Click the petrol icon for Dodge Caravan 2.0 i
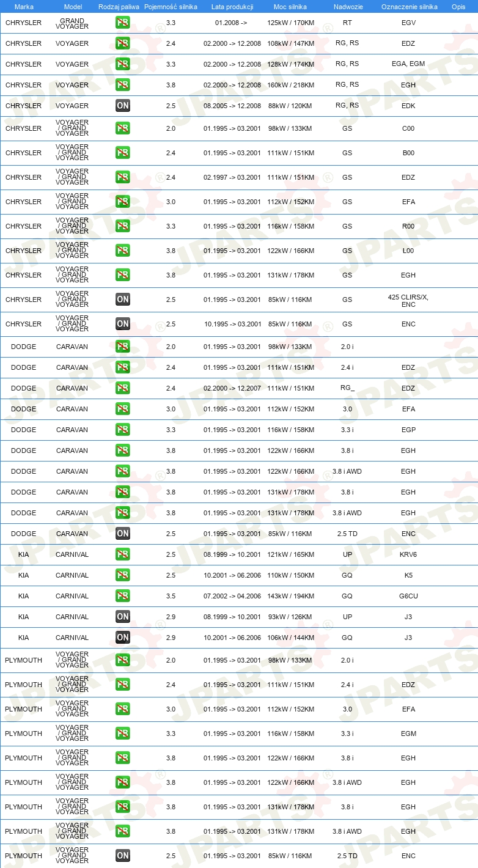 123,347
